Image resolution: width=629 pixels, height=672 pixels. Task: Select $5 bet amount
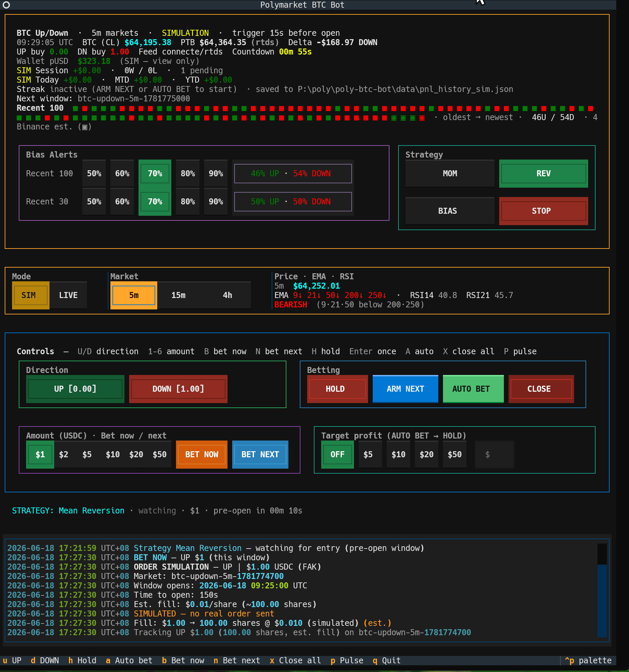point(87,454)
